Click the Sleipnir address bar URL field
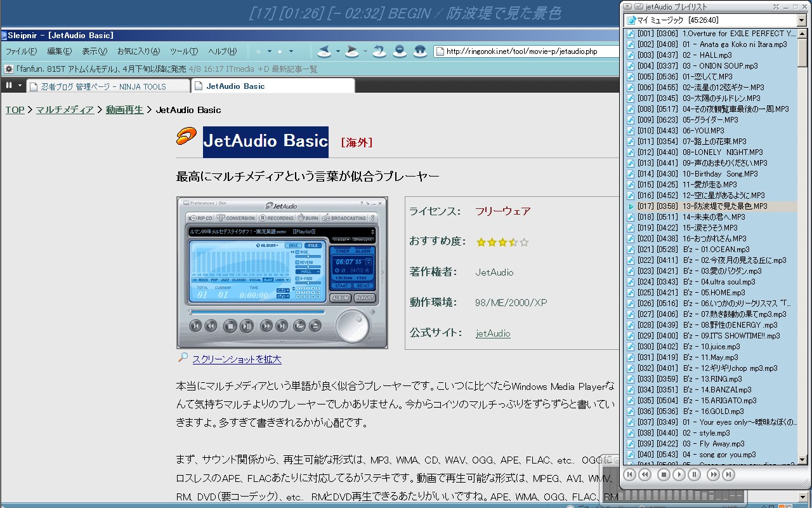This screenshot has height=508, width=812. pos(525,51)
